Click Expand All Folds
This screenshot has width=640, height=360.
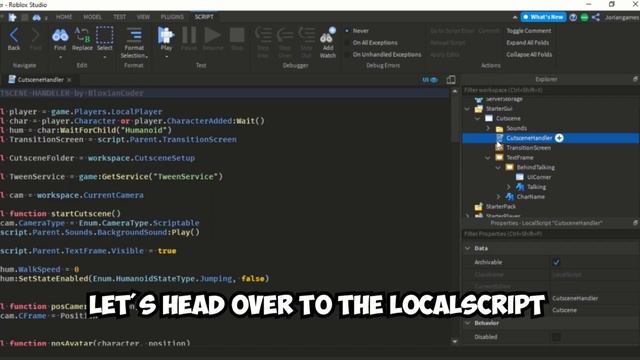527,42
